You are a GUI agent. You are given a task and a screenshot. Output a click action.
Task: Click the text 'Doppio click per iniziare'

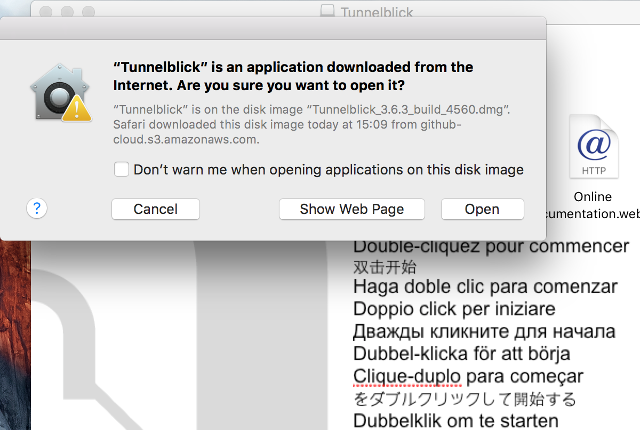454,309
